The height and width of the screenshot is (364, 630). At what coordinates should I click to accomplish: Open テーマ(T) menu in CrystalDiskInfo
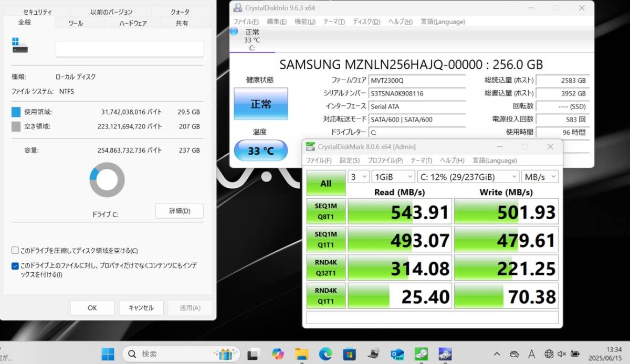point(334,22)
